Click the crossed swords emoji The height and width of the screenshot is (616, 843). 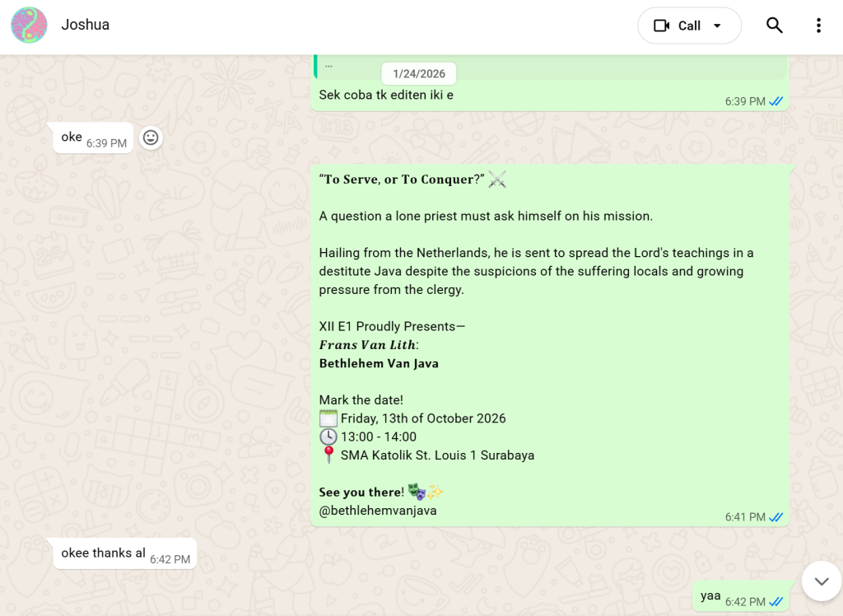pos(497,179)
